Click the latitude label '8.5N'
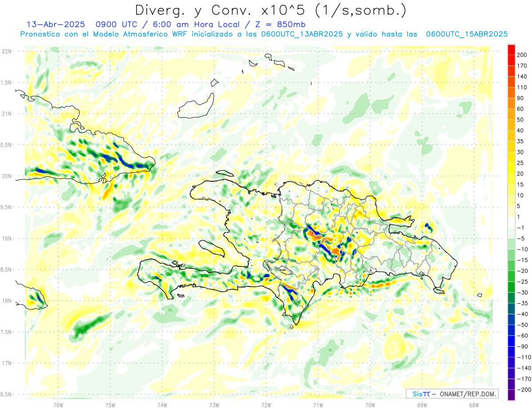Viewport: 532px width, 411px height. 7,270
